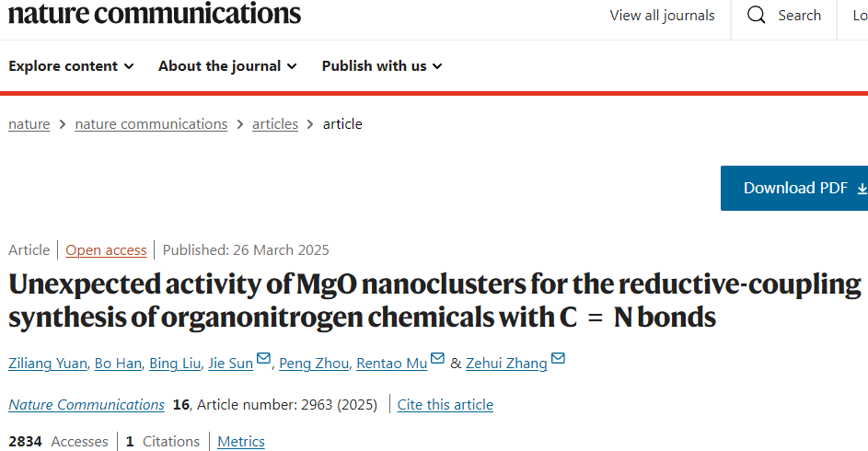The height and width of the screenshot is (451, 868).
Task: Click the search magnifier icon
Action: coord(757,16)
